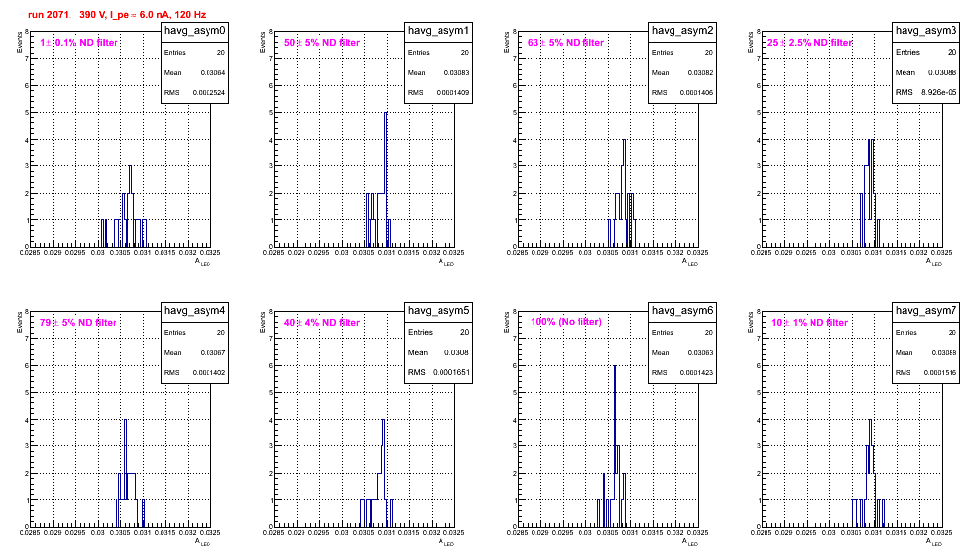Click the '63± 5% ND filter' label
This screenshot has width=975, height=560.
click(x=566, y=43)
